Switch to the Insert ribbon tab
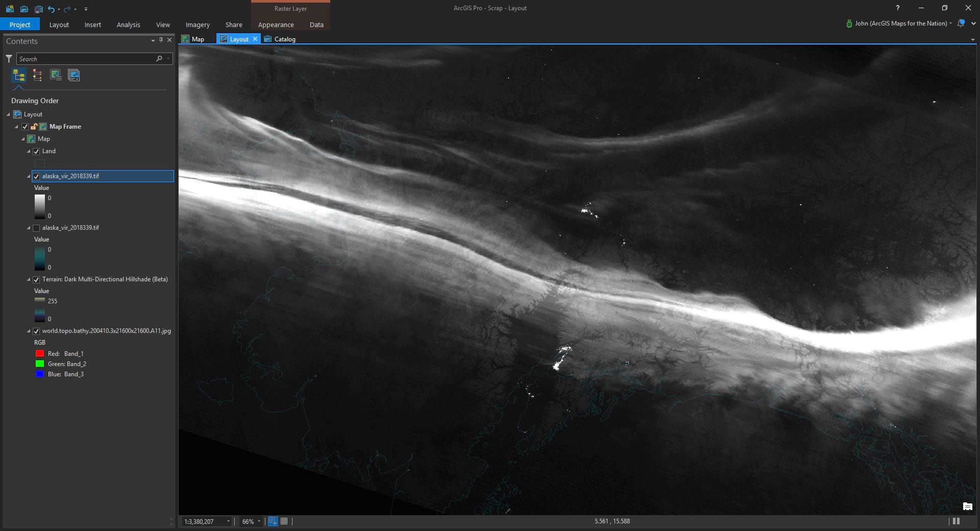The image size is (980, 531). click(x=93, y=25)
